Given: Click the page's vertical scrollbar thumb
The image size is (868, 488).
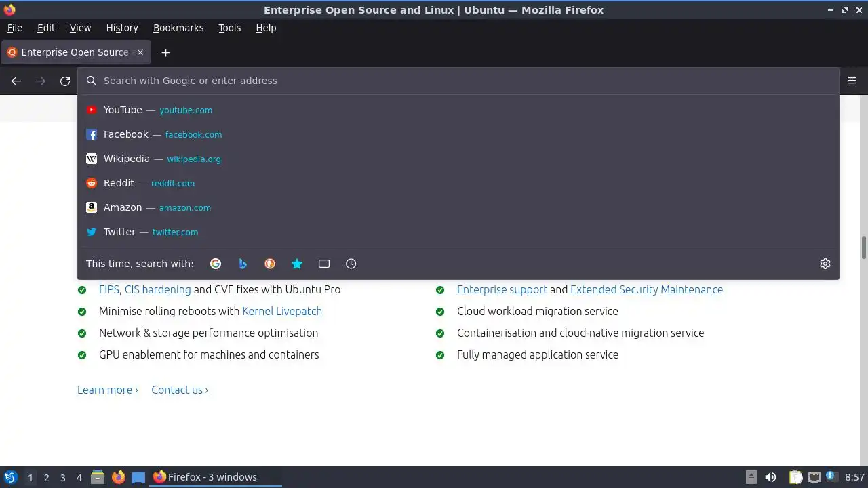Looking at the screenshot, I should (x=864, y=247).
